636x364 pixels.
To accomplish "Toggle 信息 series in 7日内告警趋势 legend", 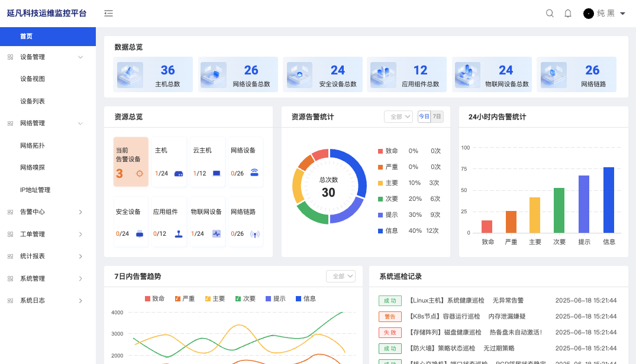I will click(x=305, y=299).
